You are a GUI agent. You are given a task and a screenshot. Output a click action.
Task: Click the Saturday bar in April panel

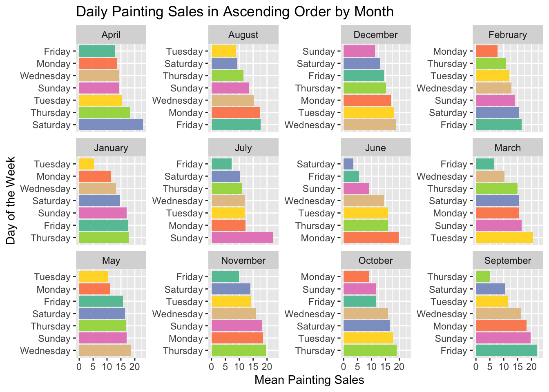click(x=111, y=125)
